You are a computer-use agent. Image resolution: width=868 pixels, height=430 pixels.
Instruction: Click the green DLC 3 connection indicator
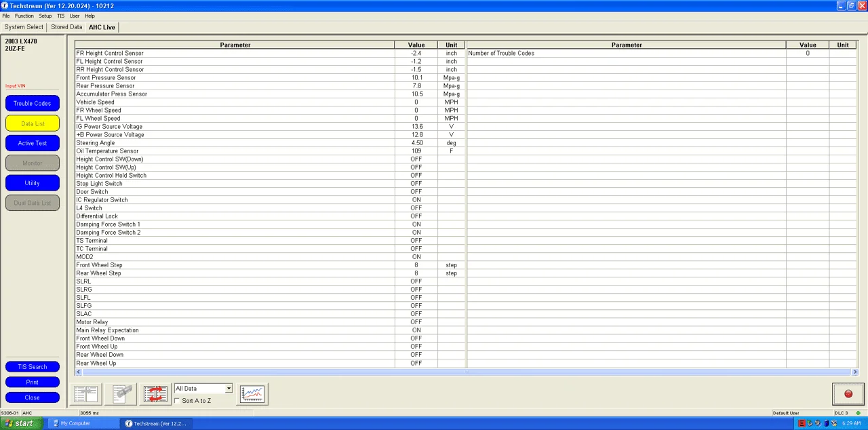(x=858, y=413)
